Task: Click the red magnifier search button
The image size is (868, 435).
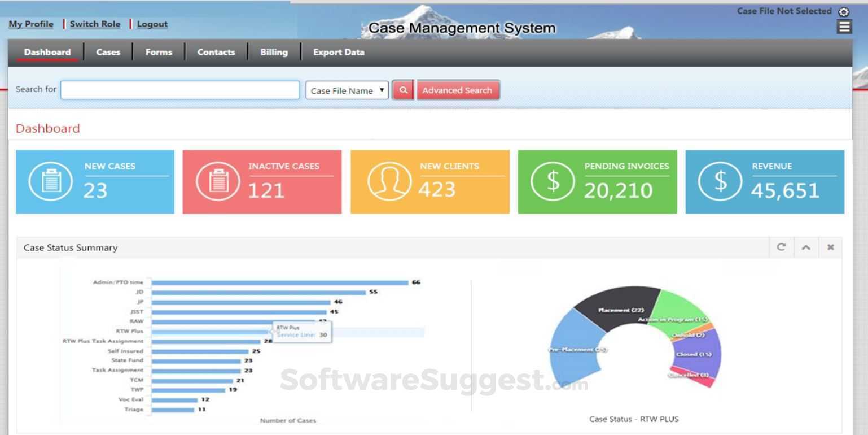Action: coord(403,90)
